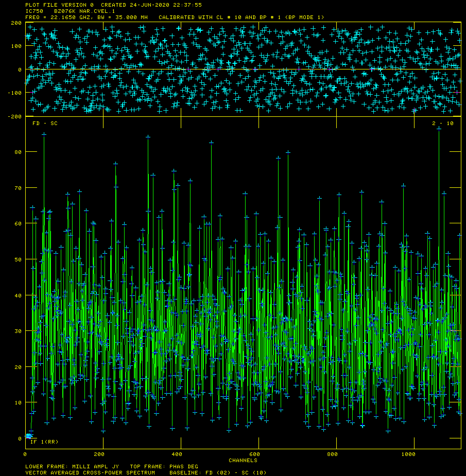Click the amplitude axis label '30'
Viewport: 466px width, 476px height.
click(18, 331)
